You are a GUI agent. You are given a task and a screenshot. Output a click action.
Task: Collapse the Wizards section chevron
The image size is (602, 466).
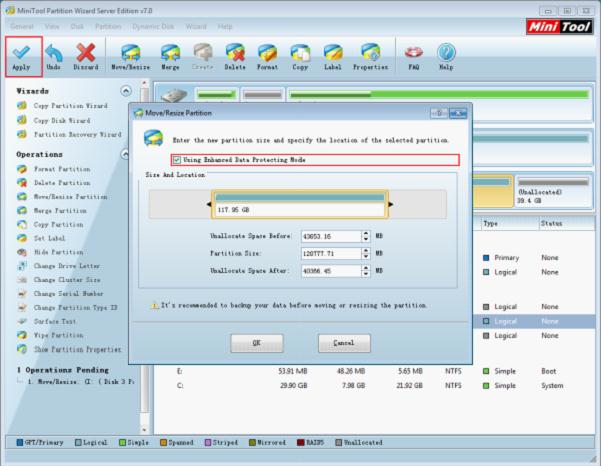[126, 91]
